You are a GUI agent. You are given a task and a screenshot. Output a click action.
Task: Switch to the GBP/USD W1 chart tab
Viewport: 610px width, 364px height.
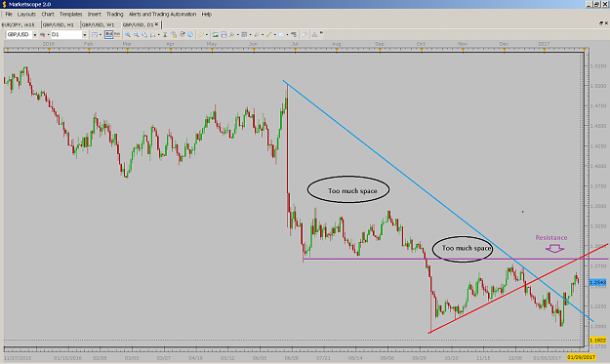[99, 24]
